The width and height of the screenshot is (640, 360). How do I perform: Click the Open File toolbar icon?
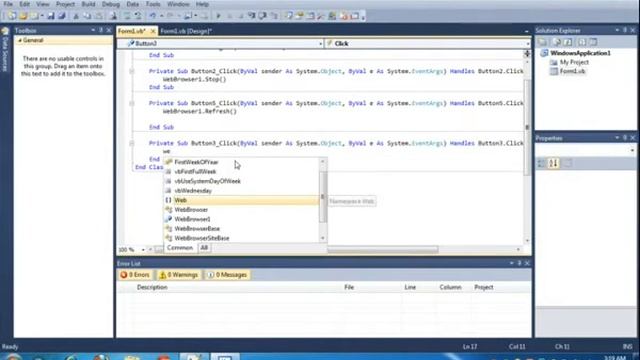coord(23,16)
